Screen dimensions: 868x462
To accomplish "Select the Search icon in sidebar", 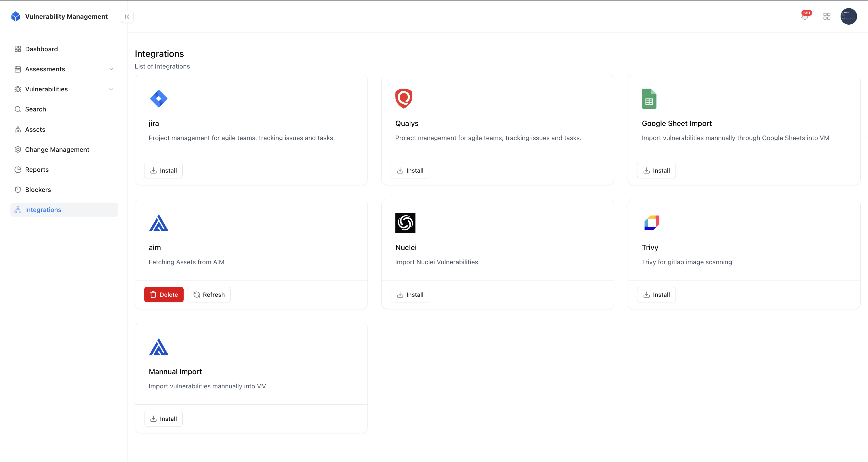I will pyautogui.click(x=18, y=109).
